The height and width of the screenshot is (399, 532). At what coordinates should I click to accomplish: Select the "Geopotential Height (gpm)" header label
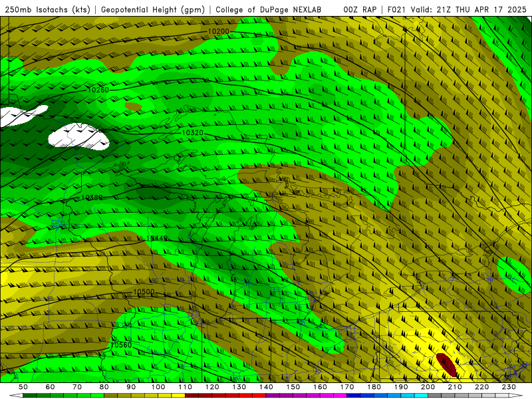tap(153, 9)
